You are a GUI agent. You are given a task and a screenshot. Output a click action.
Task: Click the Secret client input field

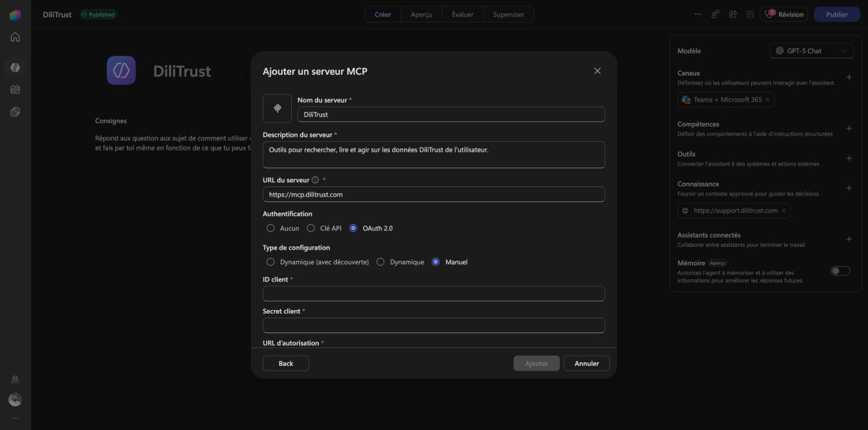pyautogui.click(x=433, y=325)
